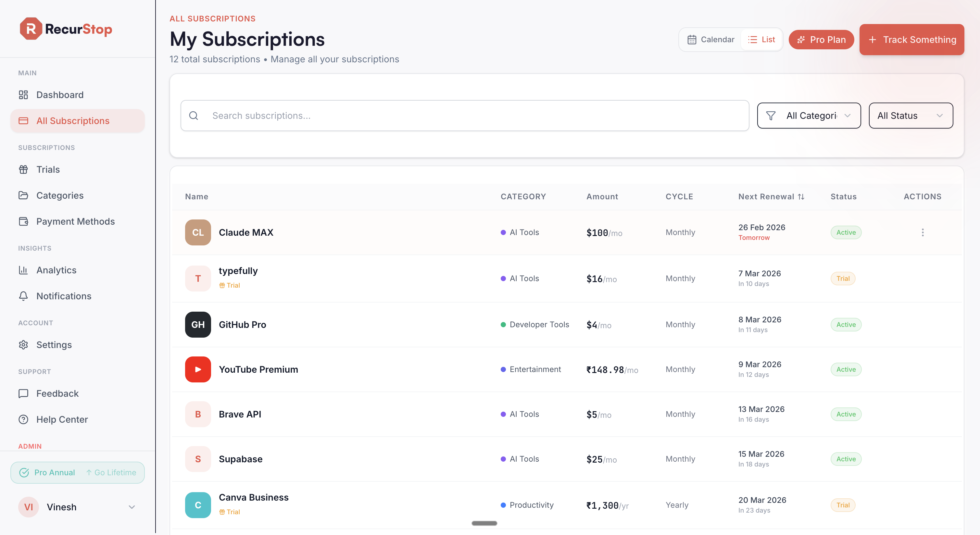Sort by Next Renewal column
This screenshot has height=535, width=980.
(771, 197)
